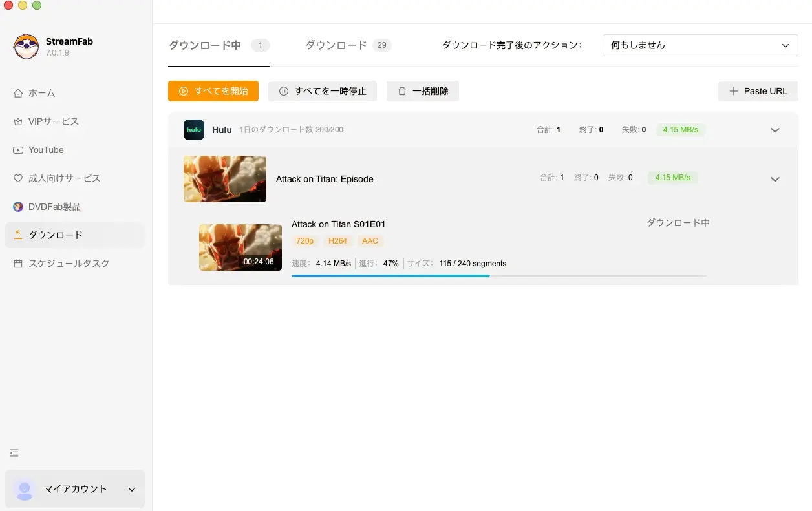The width and height of the screenshot is (812, 511).
Task: Open the ホーム home page
Action: pos(75,93)
